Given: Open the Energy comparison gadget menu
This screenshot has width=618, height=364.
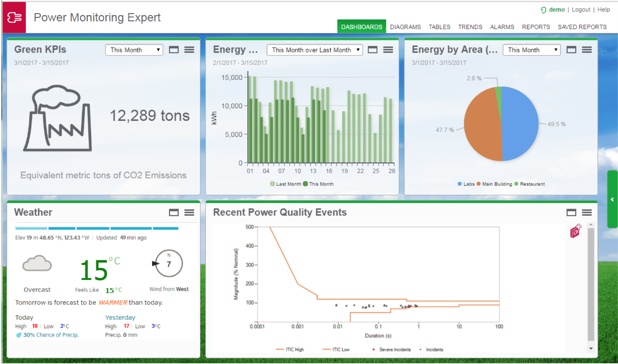Looking at the screenshot, I should click(x=388, y=50).
